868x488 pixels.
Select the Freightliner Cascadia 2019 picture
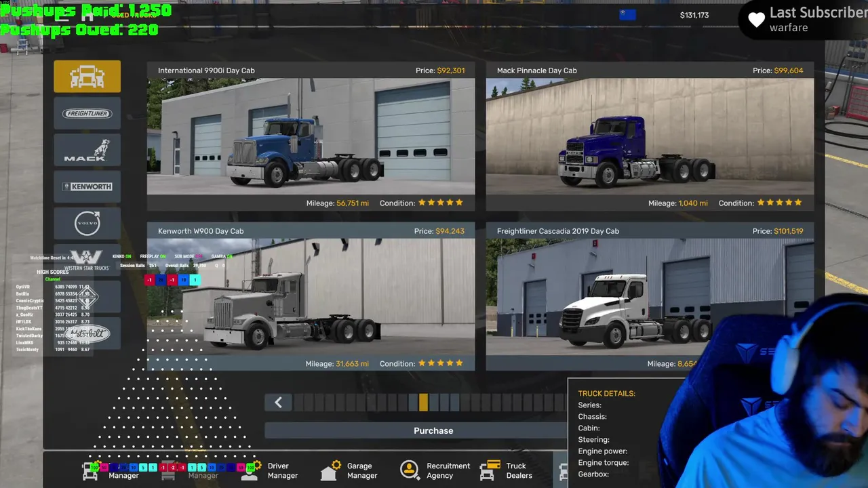(650, 297)
